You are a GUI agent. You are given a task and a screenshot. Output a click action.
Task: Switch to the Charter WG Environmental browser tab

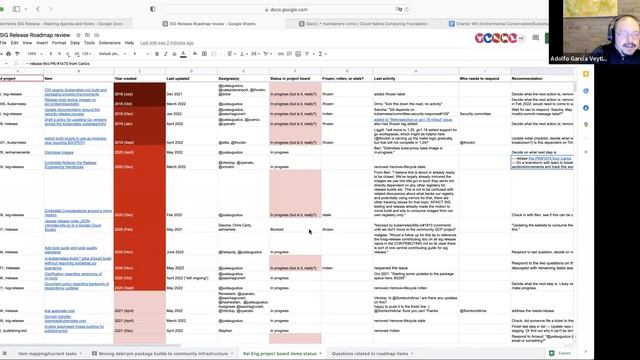498,24
